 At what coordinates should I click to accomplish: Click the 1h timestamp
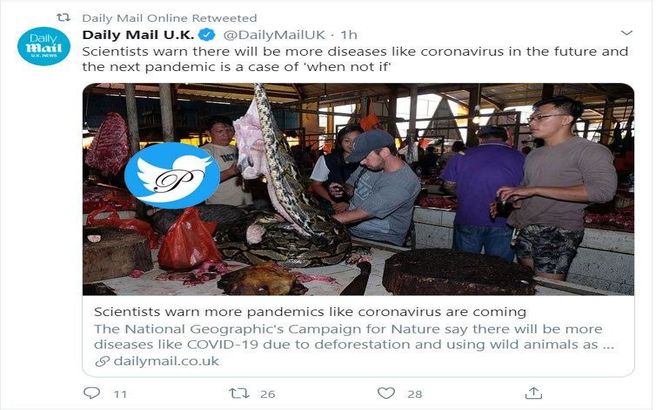tap(348, 35)
